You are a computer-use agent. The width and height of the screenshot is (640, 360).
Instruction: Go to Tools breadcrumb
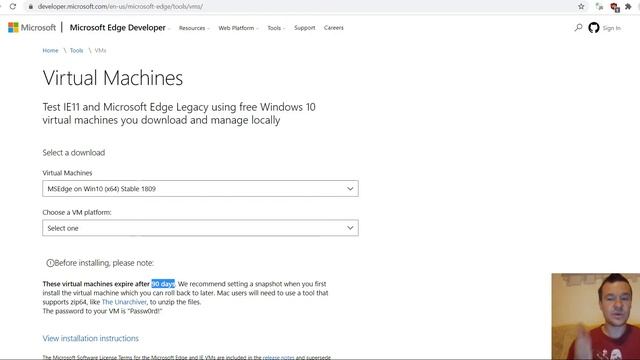[x=76, y=51]
